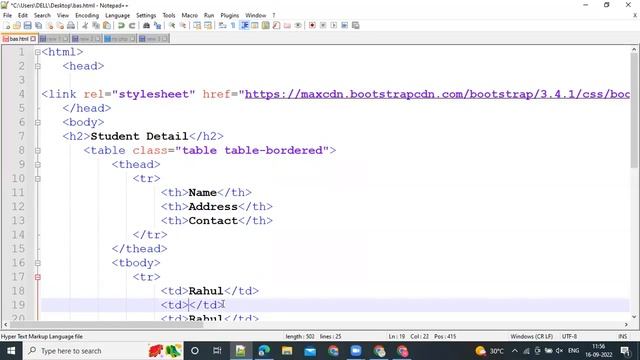Collapse the thead fold on line 9

tap(38, 164)
